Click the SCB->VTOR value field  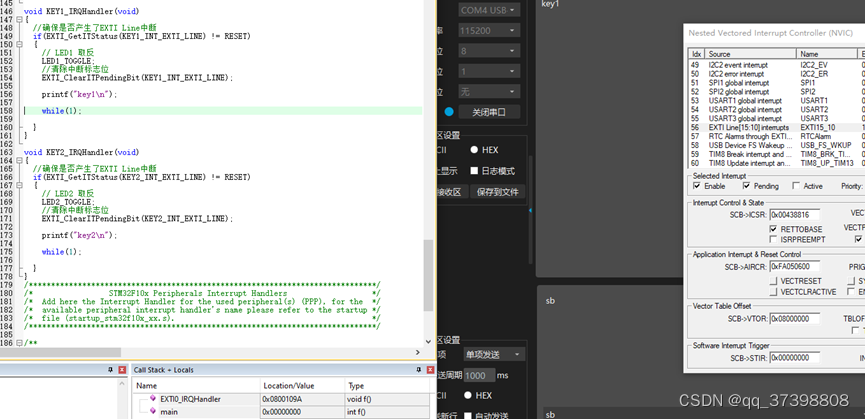[x=794, y=319]
